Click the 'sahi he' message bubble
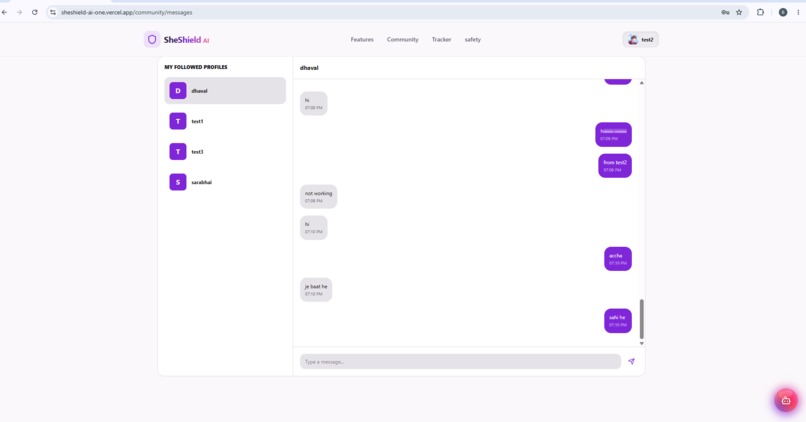Viewport: 806px width, 422px height. [x=618, y=321]
